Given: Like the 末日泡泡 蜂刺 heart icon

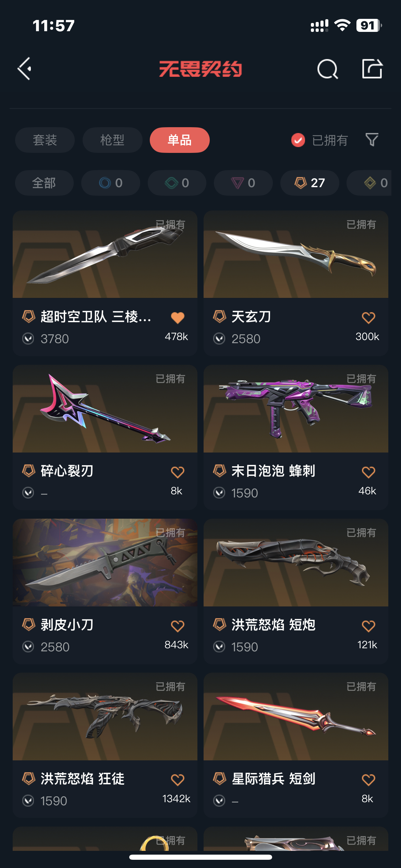Looking at the screenshot, I should 368,472.
